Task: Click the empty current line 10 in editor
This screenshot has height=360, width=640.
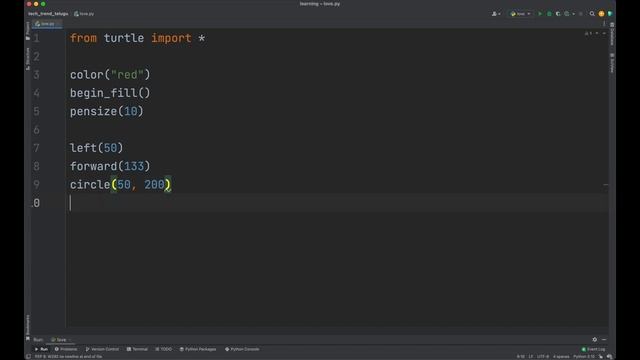Action: click(x=337, y=203)
